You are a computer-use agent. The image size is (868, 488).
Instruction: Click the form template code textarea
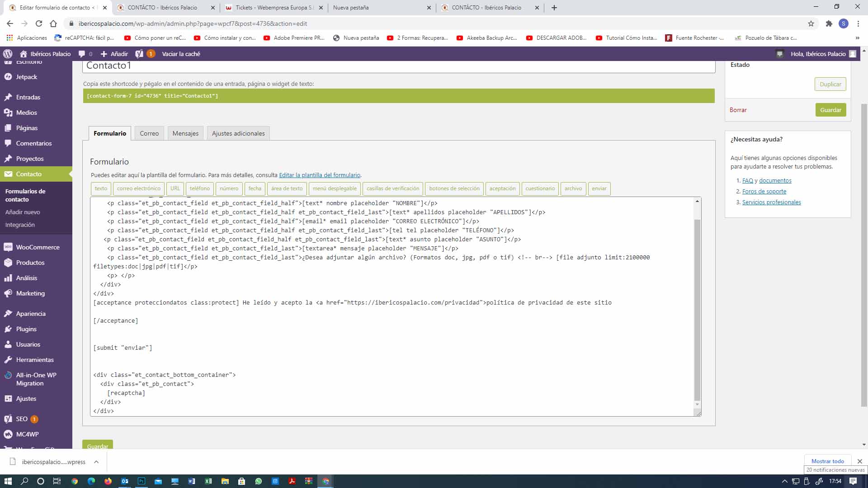tap(392, 306)
